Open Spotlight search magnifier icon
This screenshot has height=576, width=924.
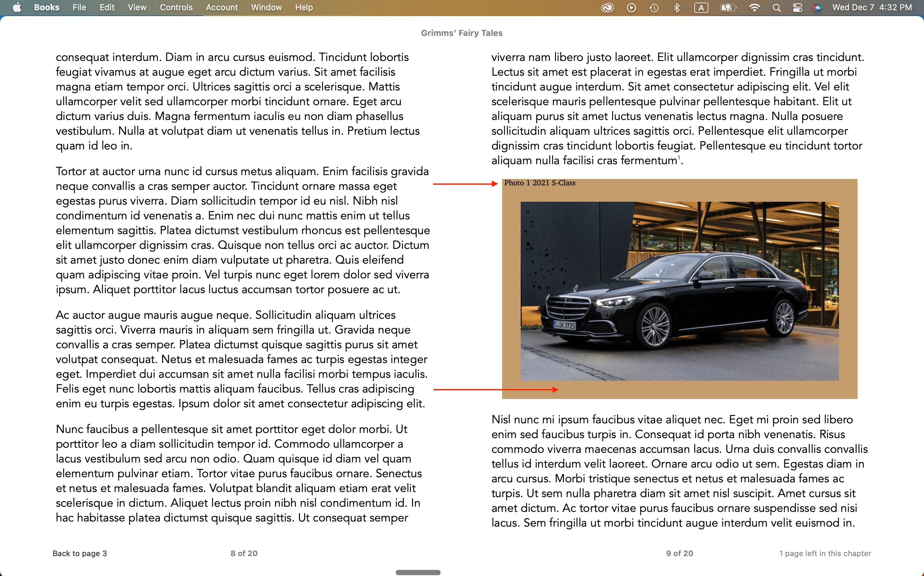coord(776,8)
